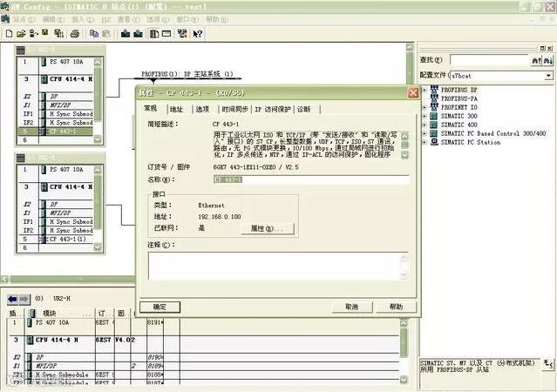The height and width of the screenshot is (392, 557).
Task: Click the Upload from Module toolbar icon
Action: pyautogui.click(x=138, y=34)
